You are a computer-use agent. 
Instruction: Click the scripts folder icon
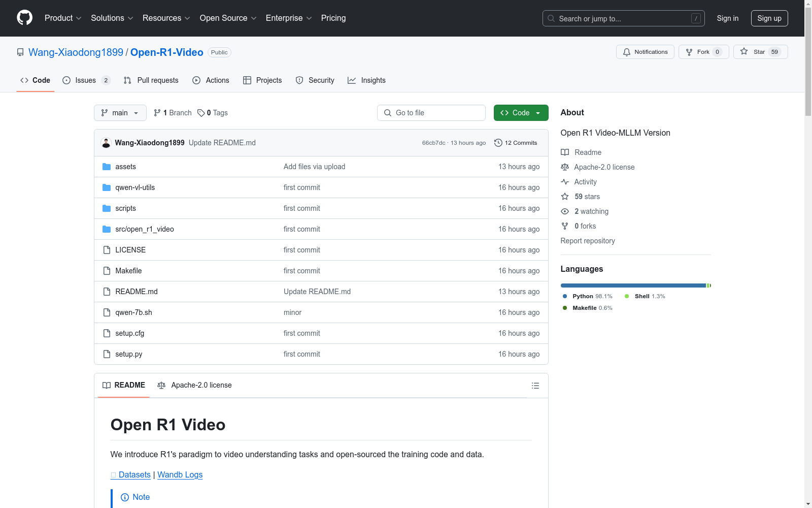coord(107,208)
